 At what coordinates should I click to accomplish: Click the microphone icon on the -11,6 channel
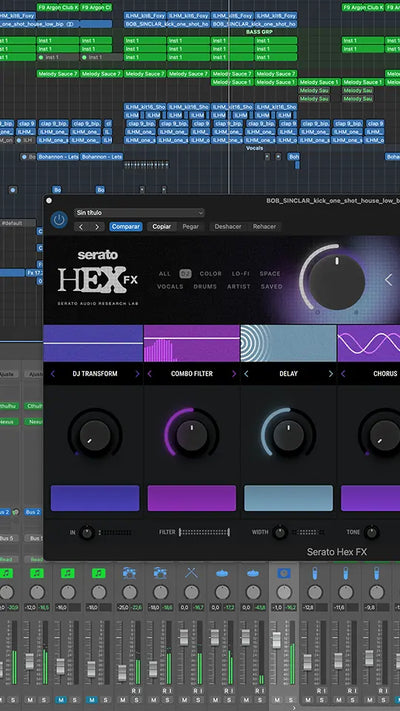click(346, 573)
